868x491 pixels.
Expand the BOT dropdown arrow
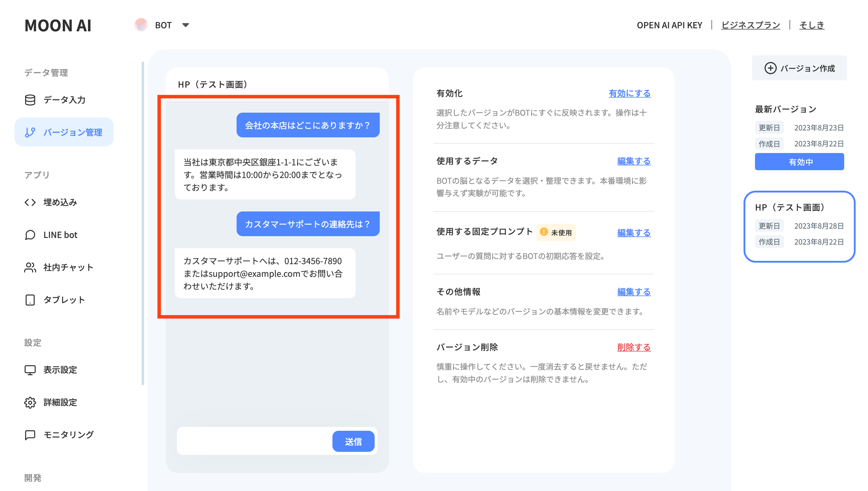click(x=185, y=25)
